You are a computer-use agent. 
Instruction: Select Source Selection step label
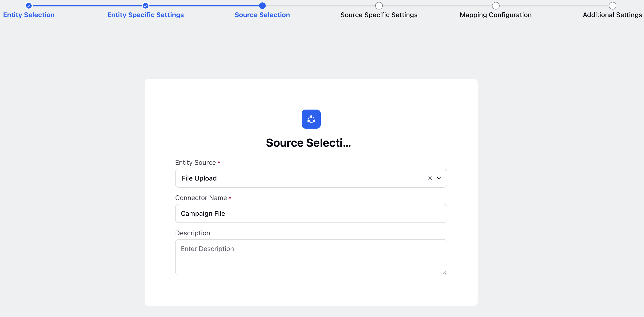coord(262,15)
